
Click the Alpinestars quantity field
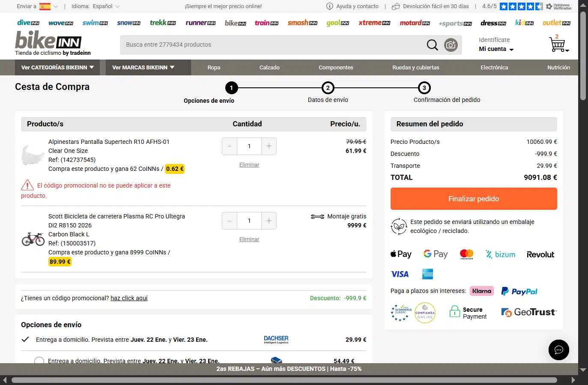click(x=249, y=146)
